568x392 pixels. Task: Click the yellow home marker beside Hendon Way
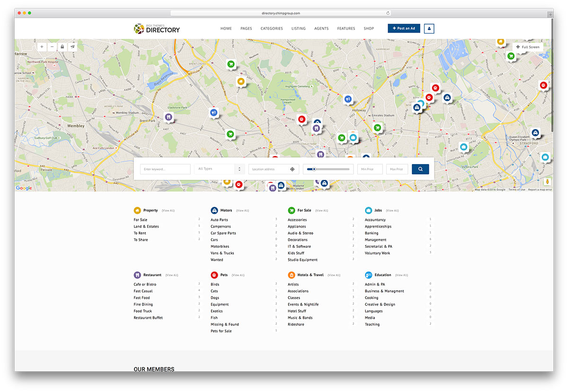pyautogui.click(x=241, y=81)
